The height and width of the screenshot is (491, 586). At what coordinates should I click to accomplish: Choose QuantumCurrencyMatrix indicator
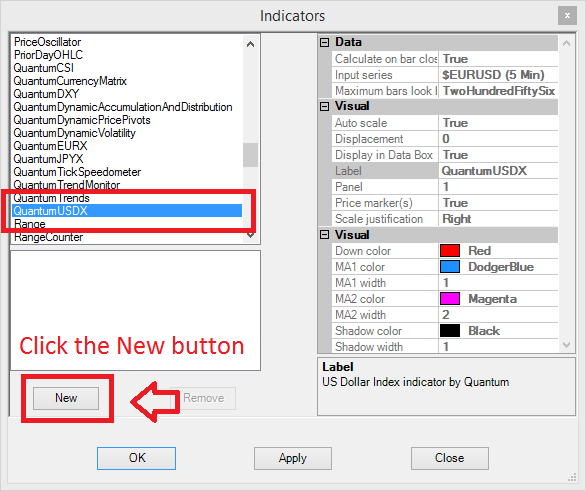(x=70, y=81)
